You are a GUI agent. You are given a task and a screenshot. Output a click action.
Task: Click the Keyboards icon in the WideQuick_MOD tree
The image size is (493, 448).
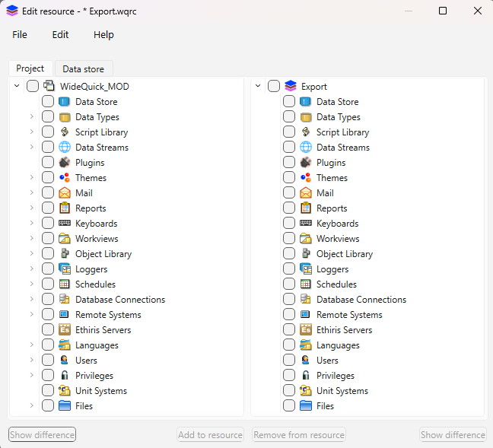pos(65,223)
